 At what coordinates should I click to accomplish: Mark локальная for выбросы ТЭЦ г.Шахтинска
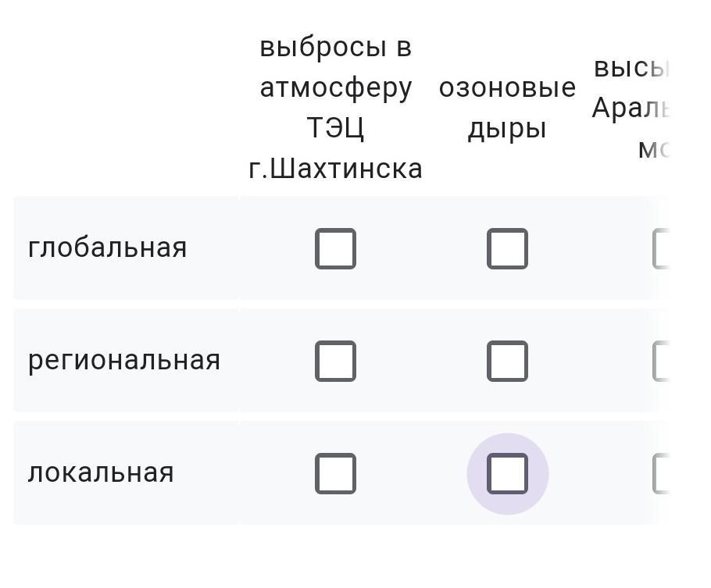tap(335, 473)
